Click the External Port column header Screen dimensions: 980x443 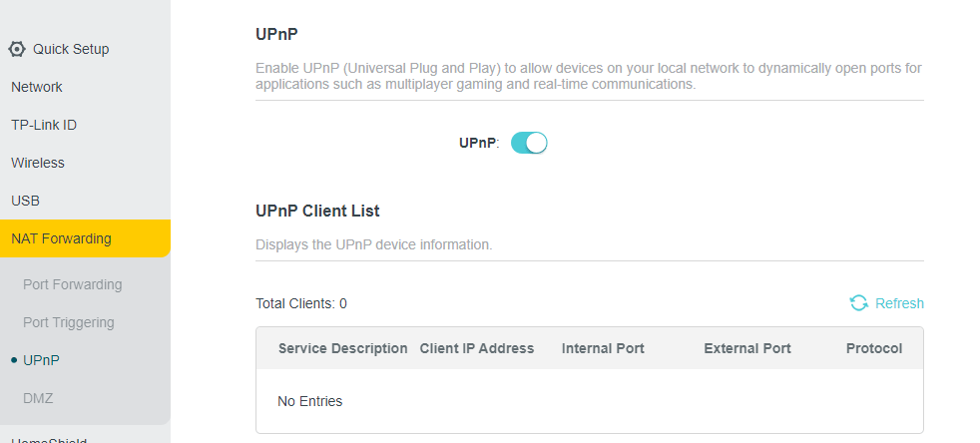(747, 348)
